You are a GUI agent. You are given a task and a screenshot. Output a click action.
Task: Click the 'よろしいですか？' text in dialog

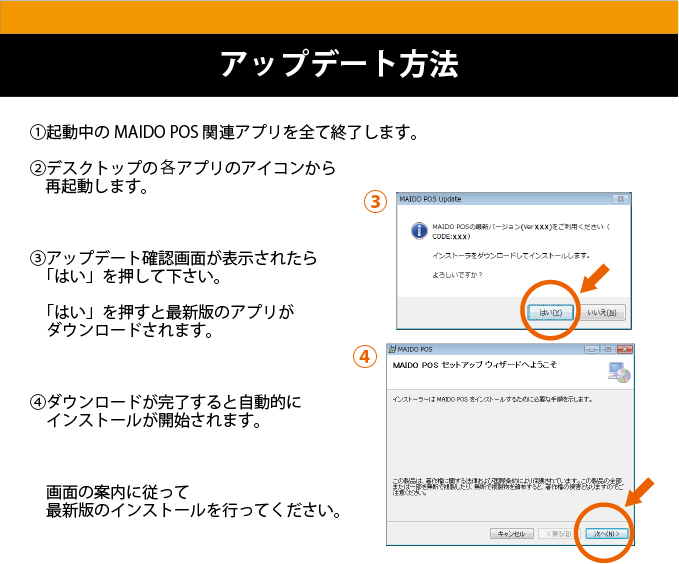(457, 275)
